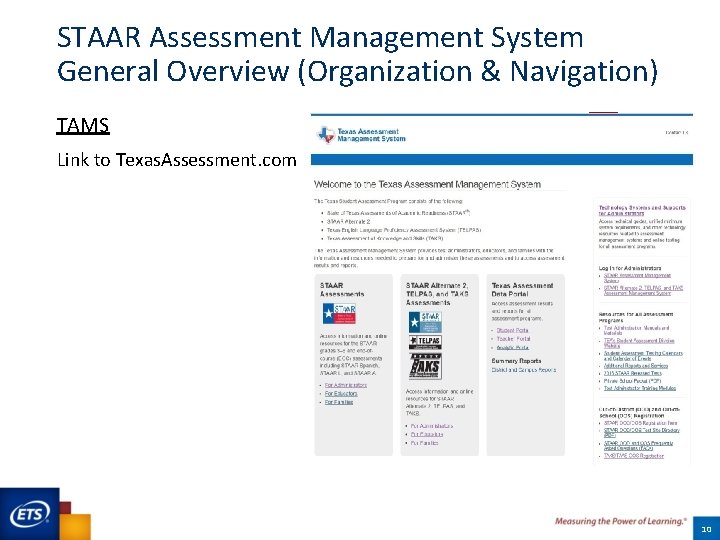Screen dimensions: 720x540
Task: Click Resources for All Assessment Programs heading
Action: [x=636, y=317]
